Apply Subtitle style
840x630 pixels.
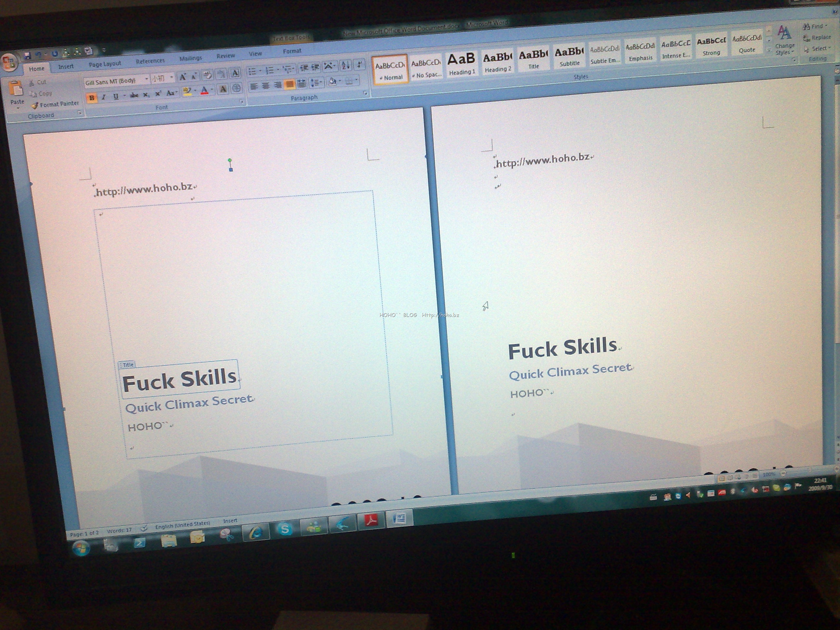(569, 56)
